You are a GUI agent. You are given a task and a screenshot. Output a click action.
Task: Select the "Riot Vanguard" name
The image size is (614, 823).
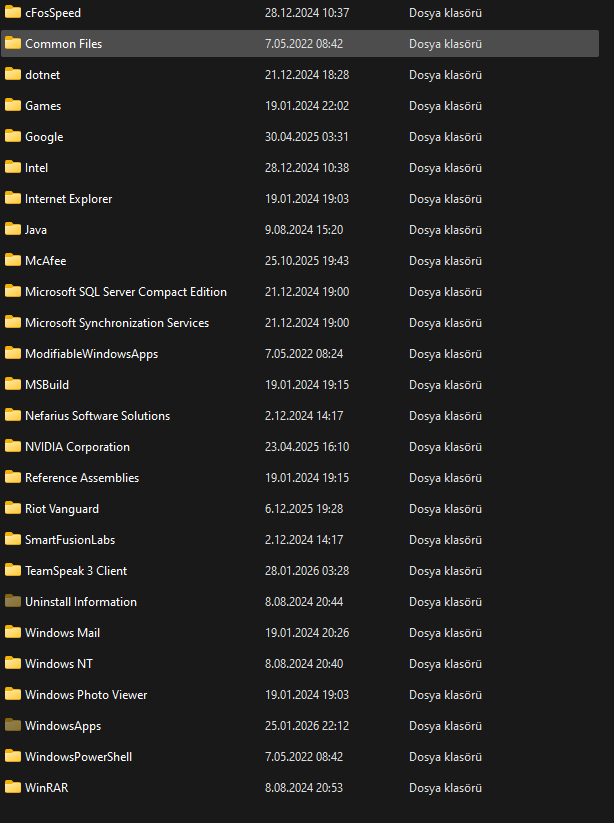[x=62, y=509]
